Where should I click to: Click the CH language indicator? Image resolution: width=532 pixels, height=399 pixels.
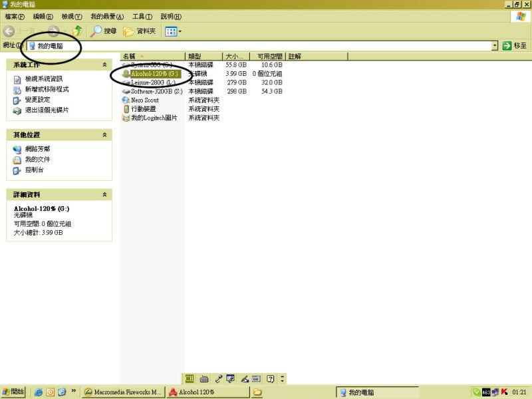(x=190, y=378)
